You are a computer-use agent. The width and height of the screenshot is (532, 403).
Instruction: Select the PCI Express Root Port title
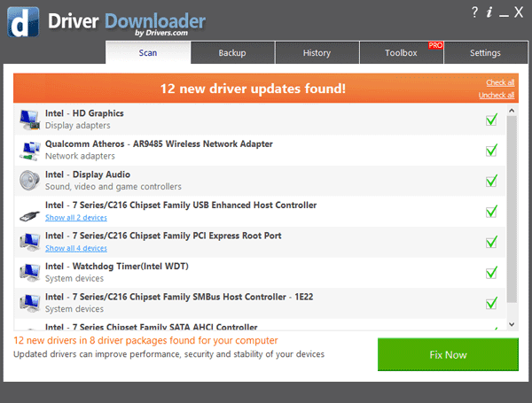(x=163, y=236)
